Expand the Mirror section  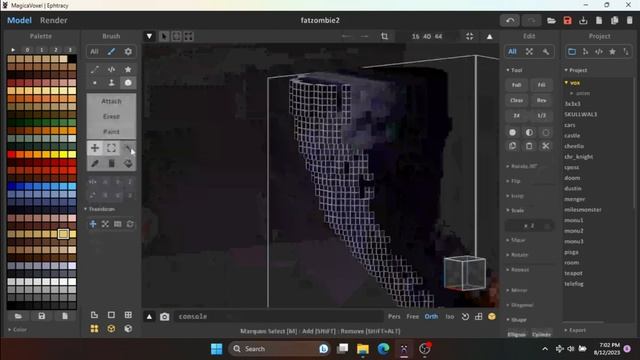click(x=517, y=290)
